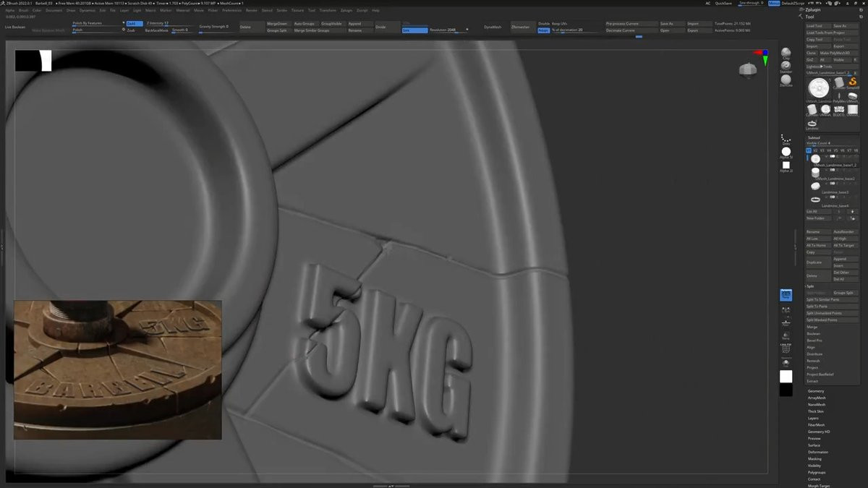Select the Standard brush icon
Screen dimensions: 868x488
(x=786, y=67)
